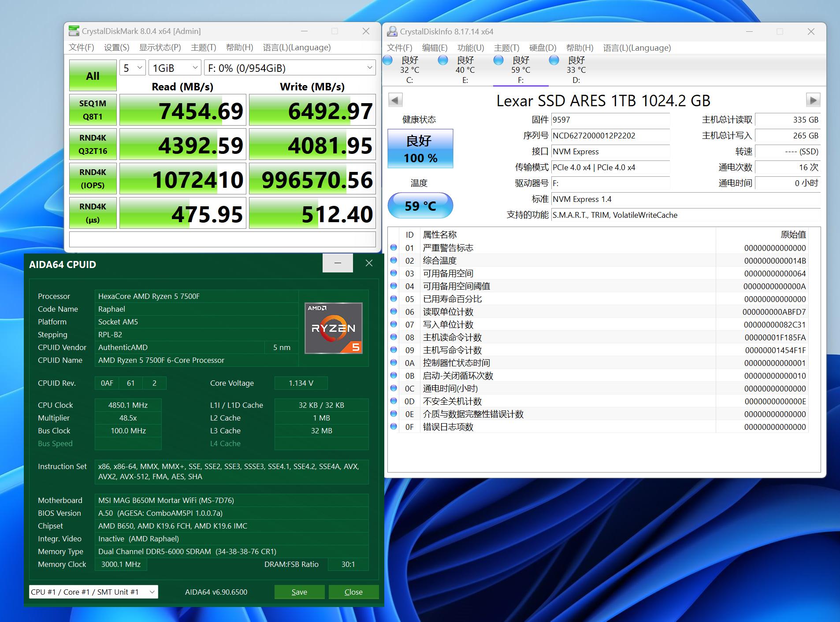
Task: Click the firmware 9597 text field
Action: tap(610, 120)
